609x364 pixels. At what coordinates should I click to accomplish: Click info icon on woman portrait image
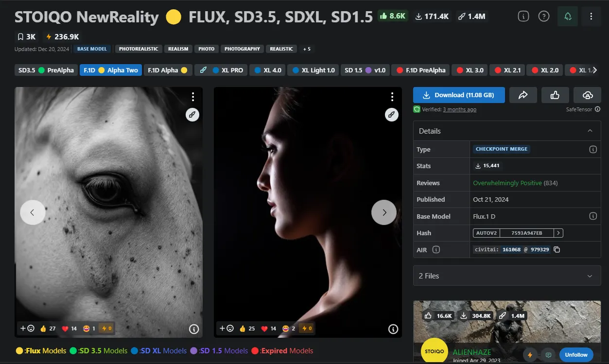pyautogui.click(x=393, y=329)
